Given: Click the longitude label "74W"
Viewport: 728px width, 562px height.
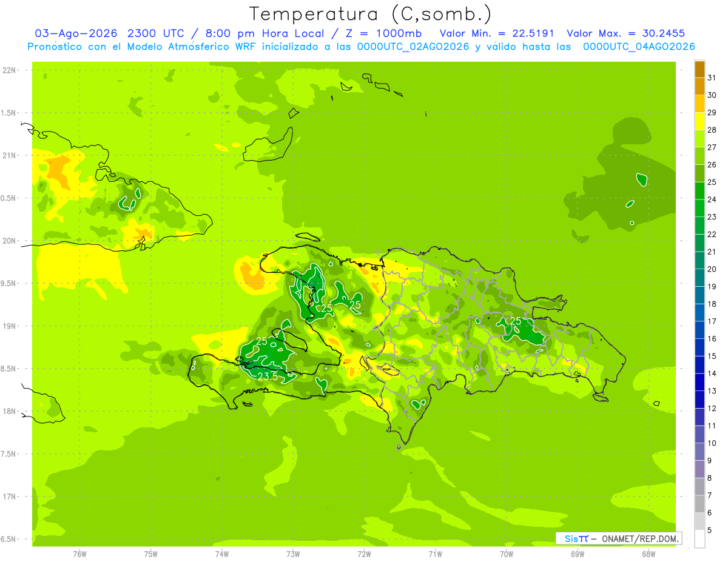Looking at the screenshot, I should 222,554.
